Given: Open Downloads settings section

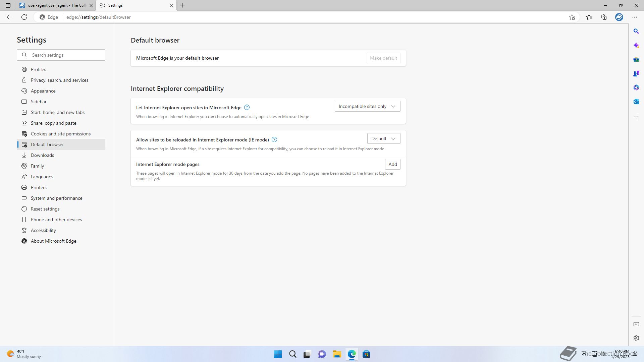Looking at the screenshot, I should [x=61, y=155].
